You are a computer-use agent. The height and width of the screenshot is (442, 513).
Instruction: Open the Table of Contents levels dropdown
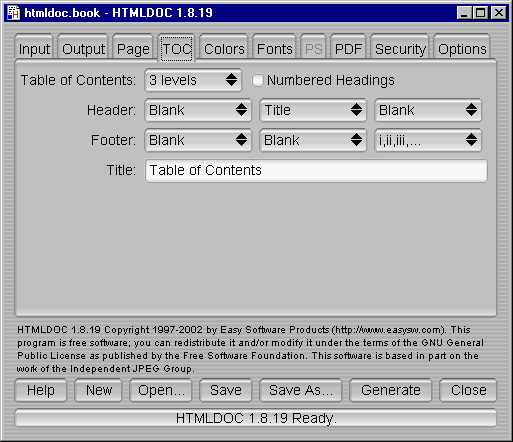pos(193,80)
